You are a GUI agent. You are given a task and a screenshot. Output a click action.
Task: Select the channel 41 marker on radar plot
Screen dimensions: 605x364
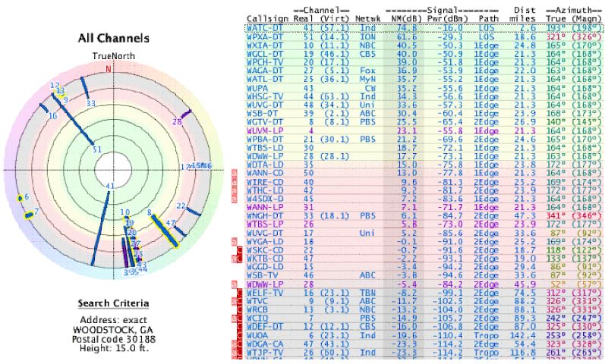click(110, 186)
